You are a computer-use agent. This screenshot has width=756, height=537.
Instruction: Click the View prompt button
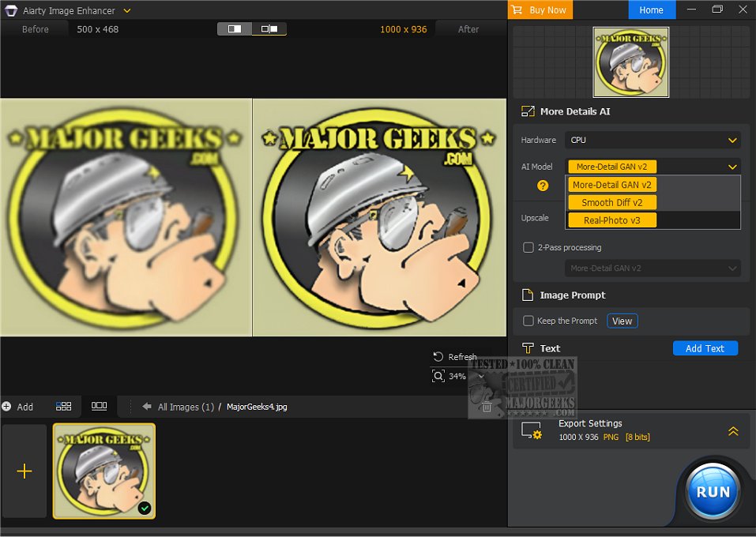pos(622,321)
